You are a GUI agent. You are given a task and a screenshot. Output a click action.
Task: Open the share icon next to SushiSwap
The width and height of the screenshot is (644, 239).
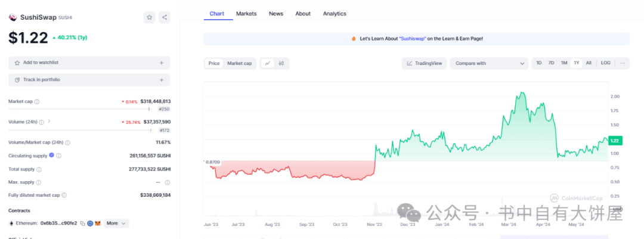coord(165,17)
